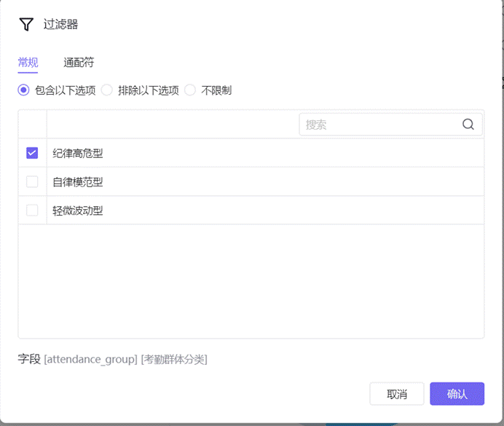This screenshot has height=426, width=504.
Task: Click the [attendance_group] field label
Action: click(x=90, y=359)
